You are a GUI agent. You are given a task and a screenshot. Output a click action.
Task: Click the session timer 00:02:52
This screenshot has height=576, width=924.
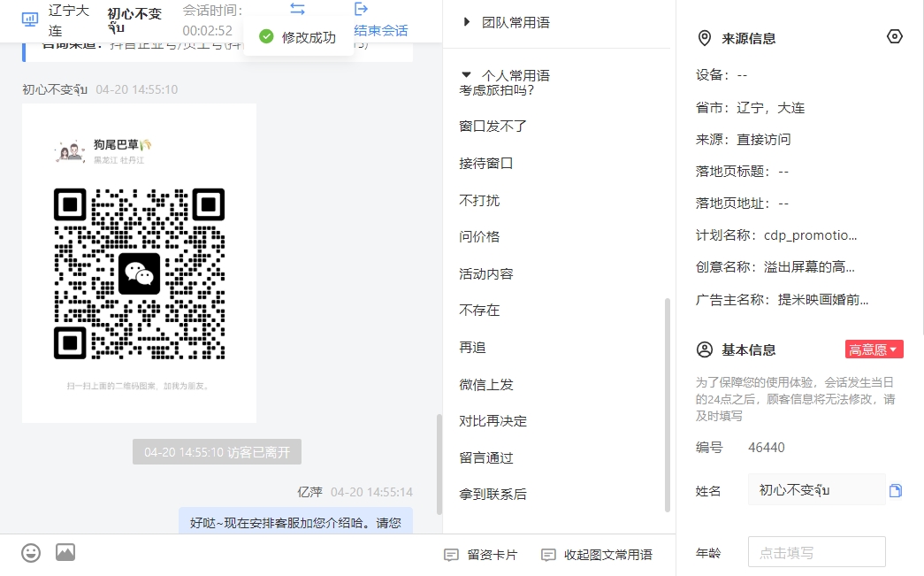208,31
